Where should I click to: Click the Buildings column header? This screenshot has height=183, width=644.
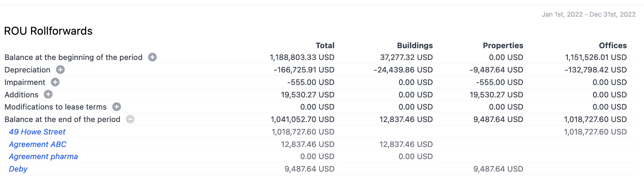tap(415, 45)
